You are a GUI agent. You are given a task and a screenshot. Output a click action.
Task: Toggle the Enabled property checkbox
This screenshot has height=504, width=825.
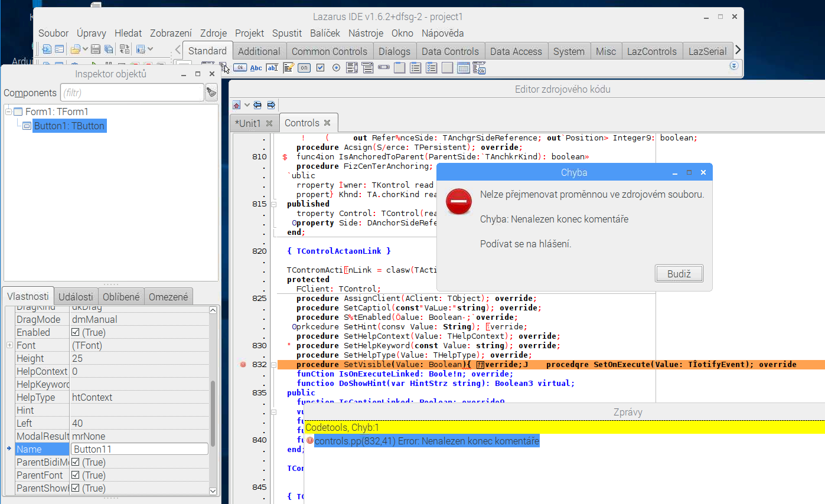click(75, 333)
